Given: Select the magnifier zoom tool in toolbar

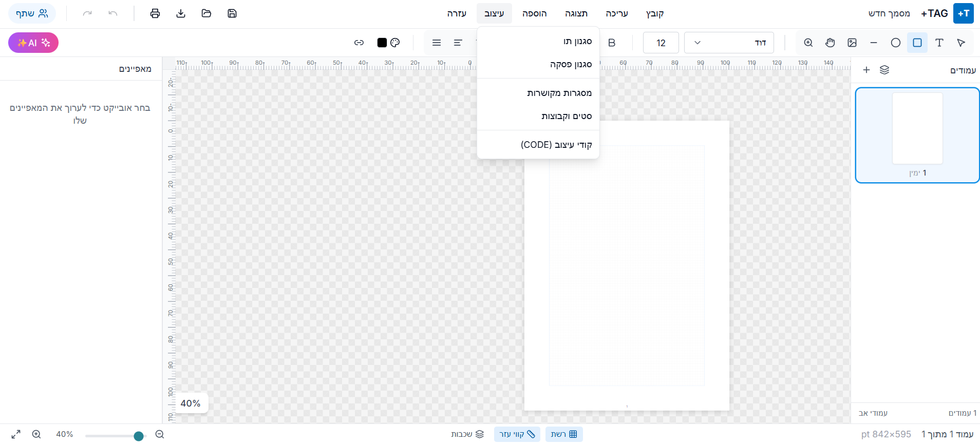Looking at the screenshot, I should pyautogui.click(x=808, y=43).
